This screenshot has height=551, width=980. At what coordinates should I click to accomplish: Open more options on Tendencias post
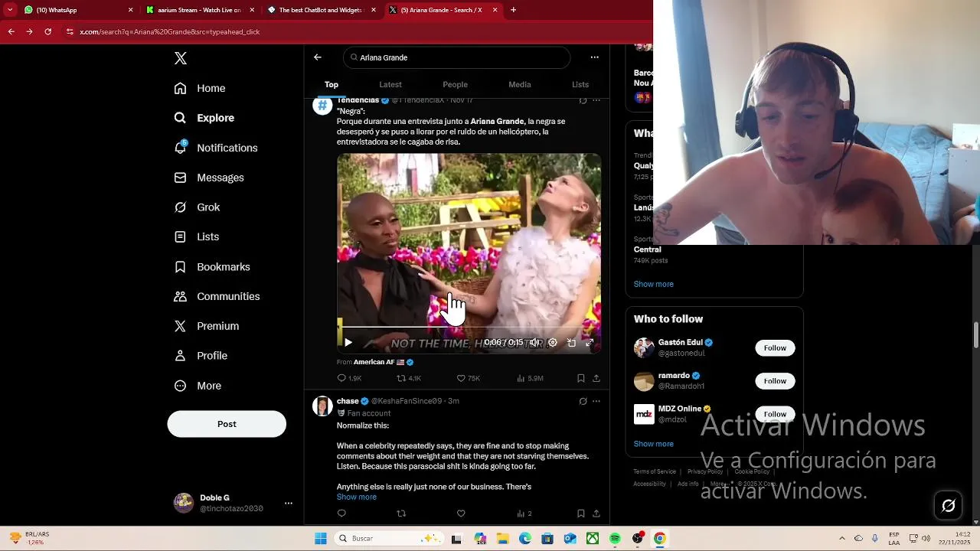pyautogui.click(x=596, y=100)
